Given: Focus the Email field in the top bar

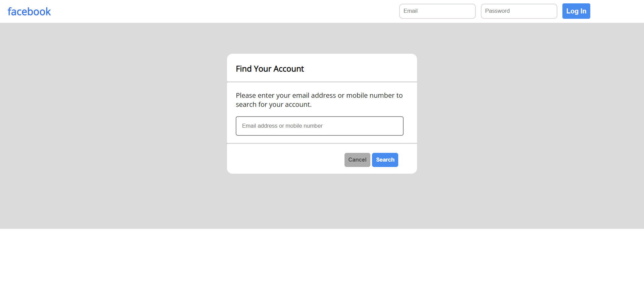Looking at the screenshot, I should click(437, 11).
